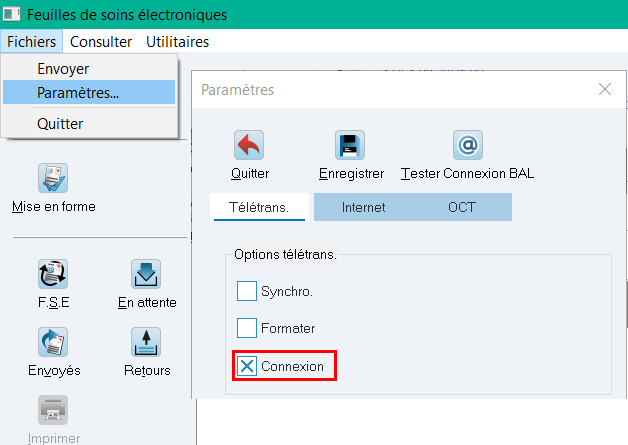Switch to the OCT tab

[462, 207]
